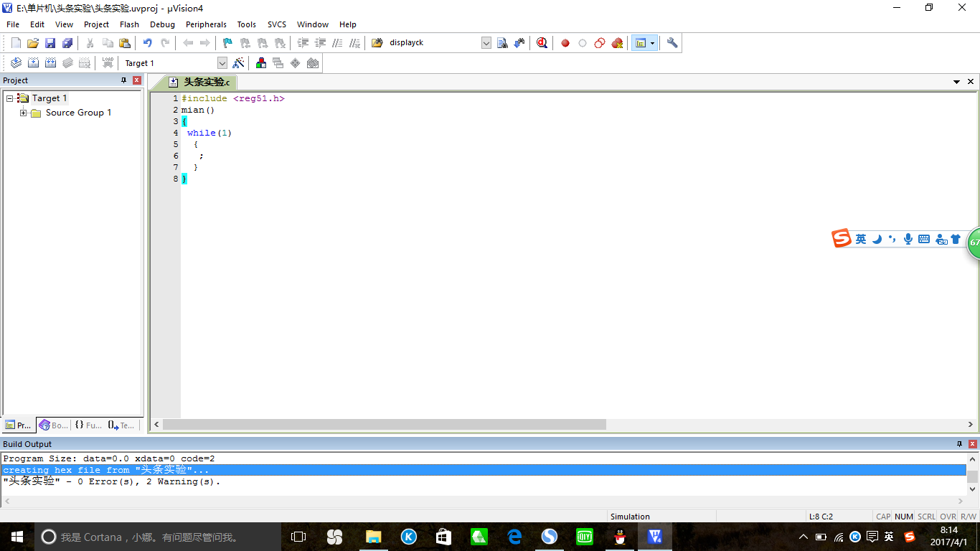Click the Incremental Find binoculars icon
This screenshot has height=551, width=980.
pyautogui.click(x=519, y=43)
